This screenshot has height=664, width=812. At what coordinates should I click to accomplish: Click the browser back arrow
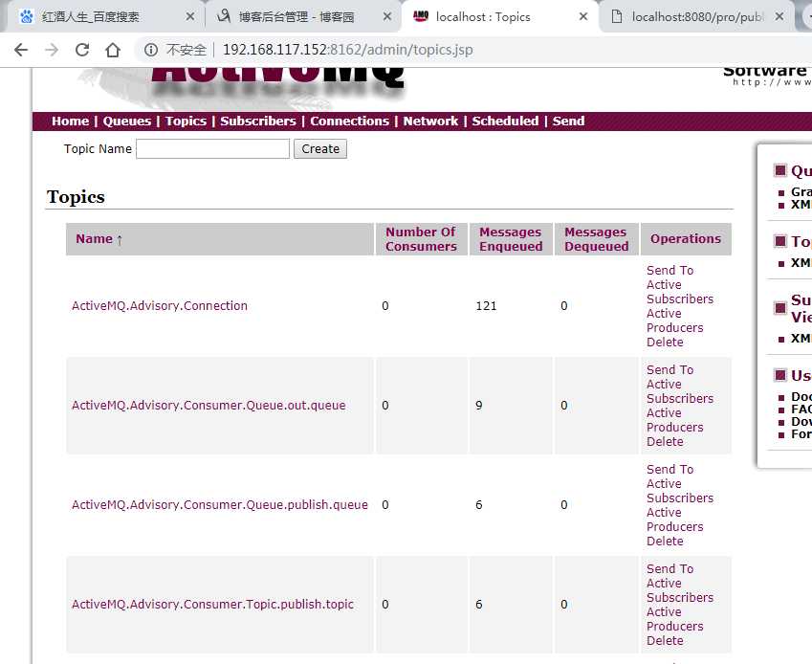21,50
